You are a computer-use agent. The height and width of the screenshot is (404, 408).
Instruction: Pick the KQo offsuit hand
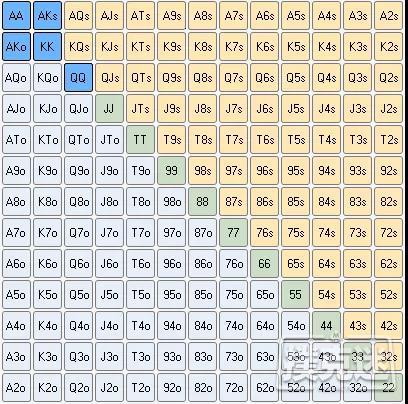tap(48, 78)
